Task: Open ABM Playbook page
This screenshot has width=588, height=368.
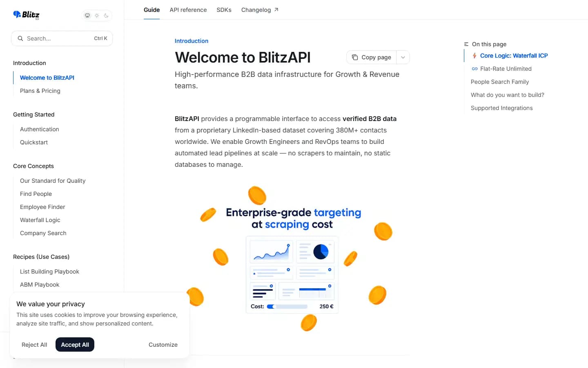Action: click(40, 285)
